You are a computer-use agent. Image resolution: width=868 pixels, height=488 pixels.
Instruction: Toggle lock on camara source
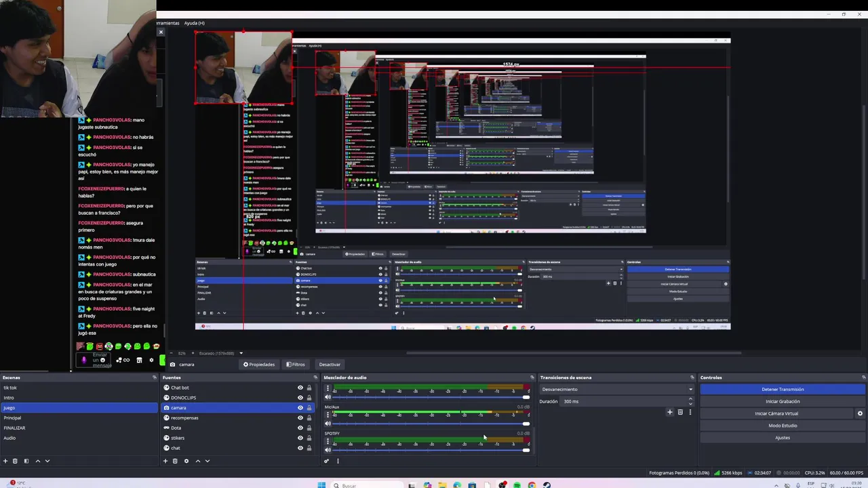coord(309,408)
